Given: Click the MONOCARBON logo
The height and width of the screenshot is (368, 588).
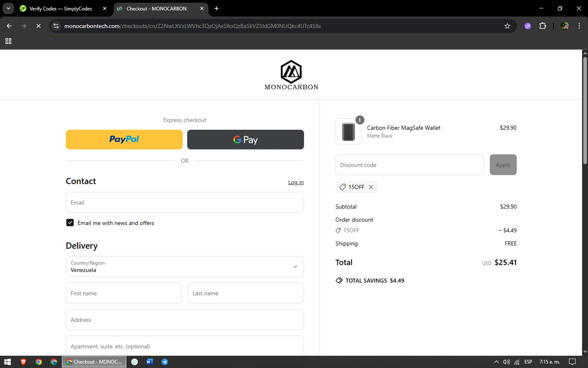Looking at the screenshot, I should pos(291,75).
